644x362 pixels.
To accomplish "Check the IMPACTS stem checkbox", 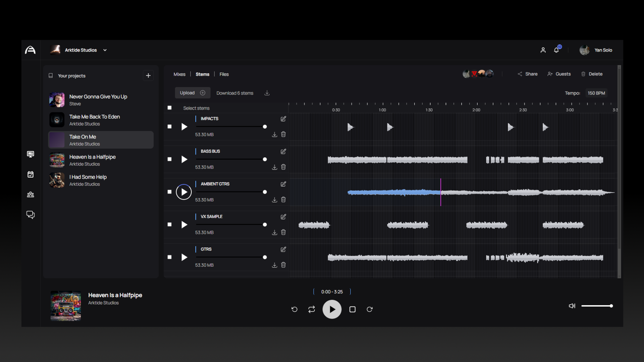I will [169, 126].
